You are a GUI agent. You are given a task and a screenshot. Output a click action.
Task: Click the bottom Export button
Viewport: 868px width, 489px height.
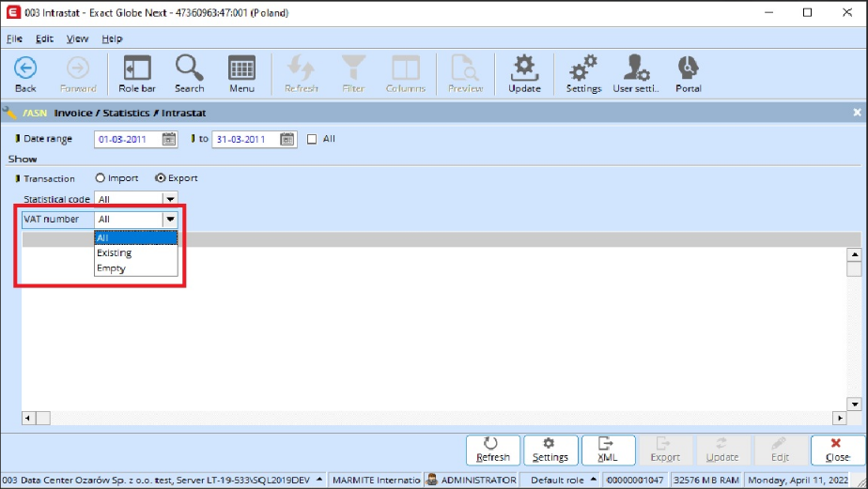665,450
